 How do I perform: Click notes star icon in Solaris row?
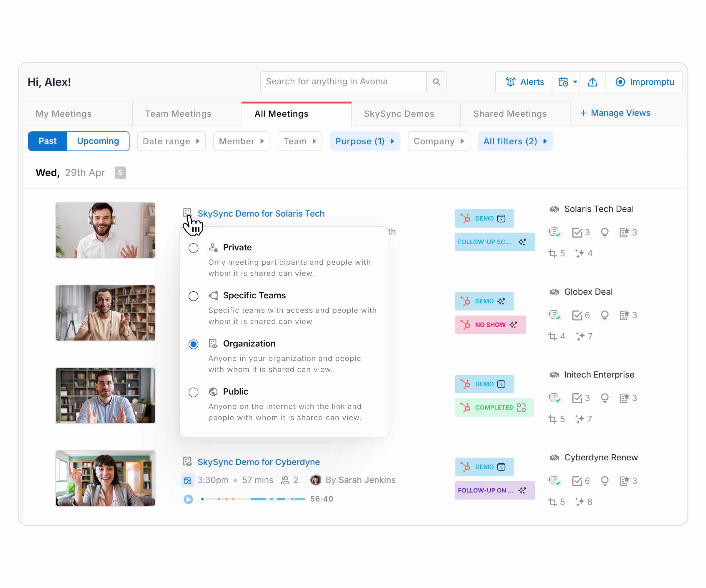(624, 233)
